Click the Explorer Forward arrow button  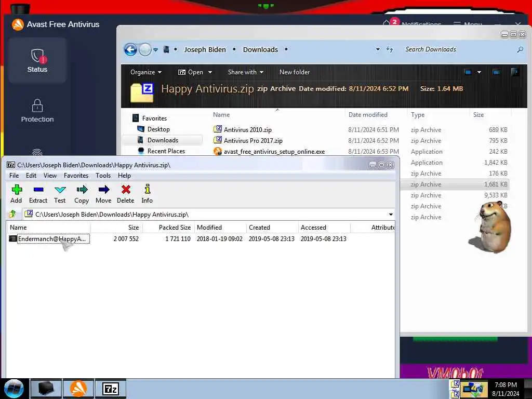[145, 49]
